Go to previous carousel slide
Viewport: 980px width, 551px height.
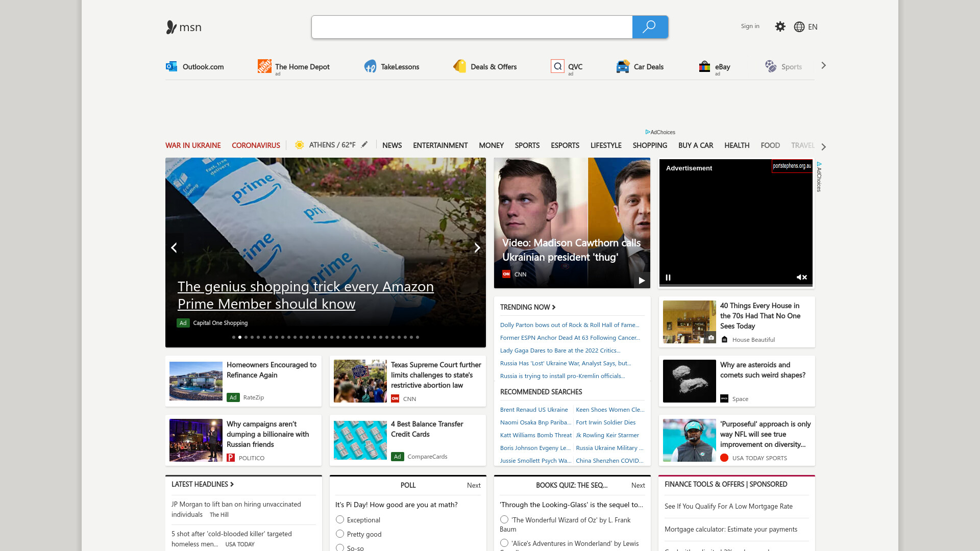[174, 248]
